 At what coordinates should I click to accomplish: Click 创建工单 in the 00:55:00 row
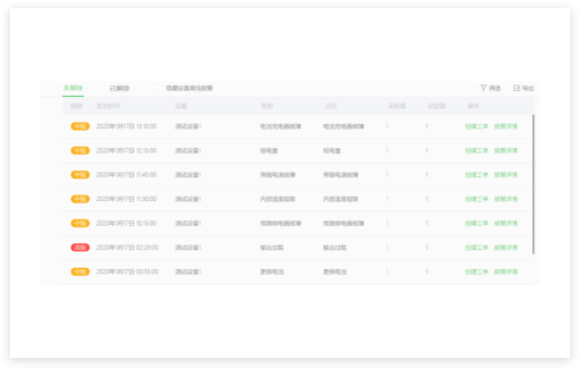(x=476, y=272)
